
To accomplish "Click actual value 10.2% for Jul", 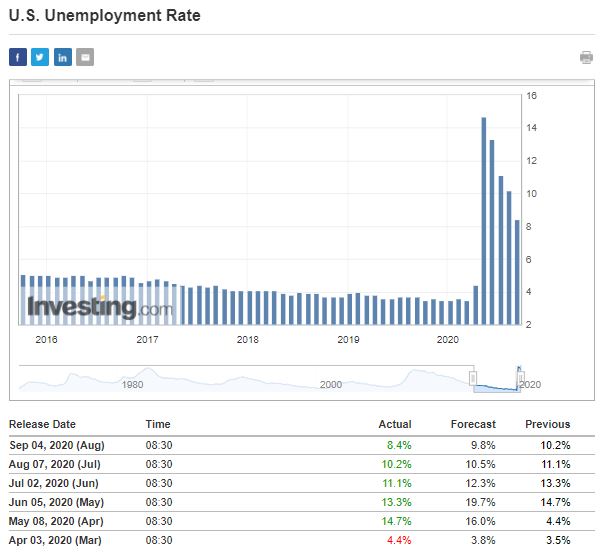I will [396, 464].
